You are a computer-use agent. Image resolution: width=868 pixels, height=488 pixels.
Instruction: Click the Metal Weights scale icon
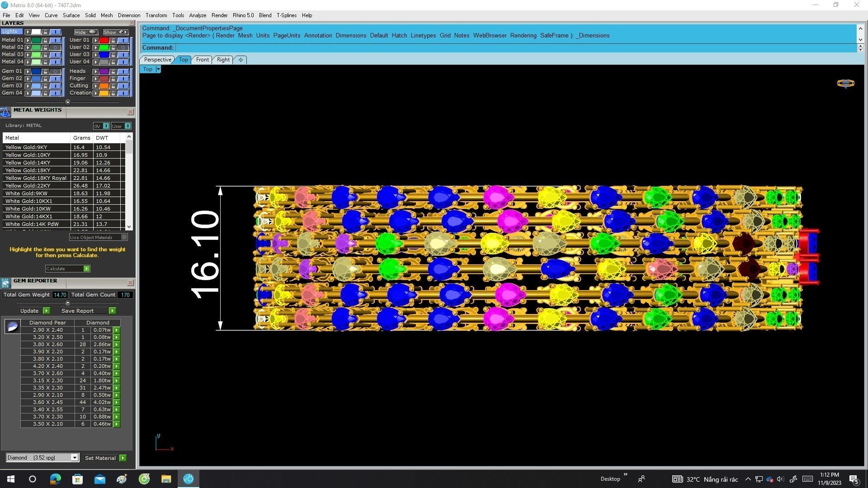pyautogui.click(x=5, y=112)
